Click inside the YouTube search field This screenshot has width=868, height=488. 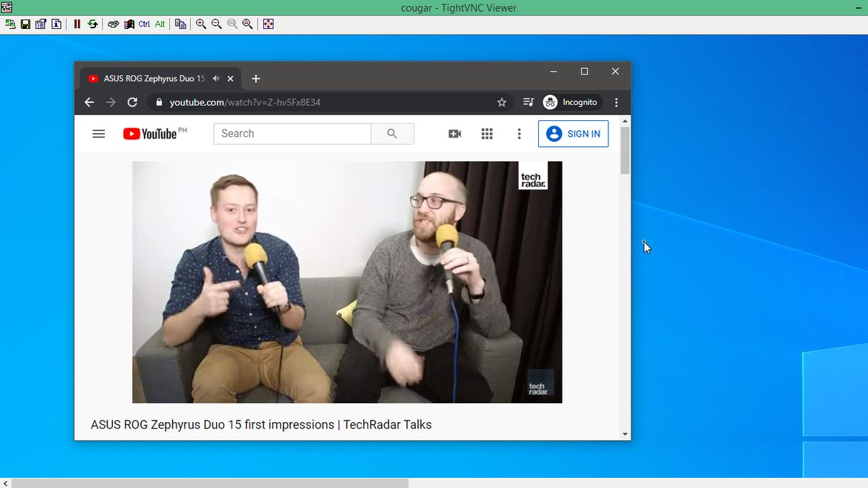point(292,133)
